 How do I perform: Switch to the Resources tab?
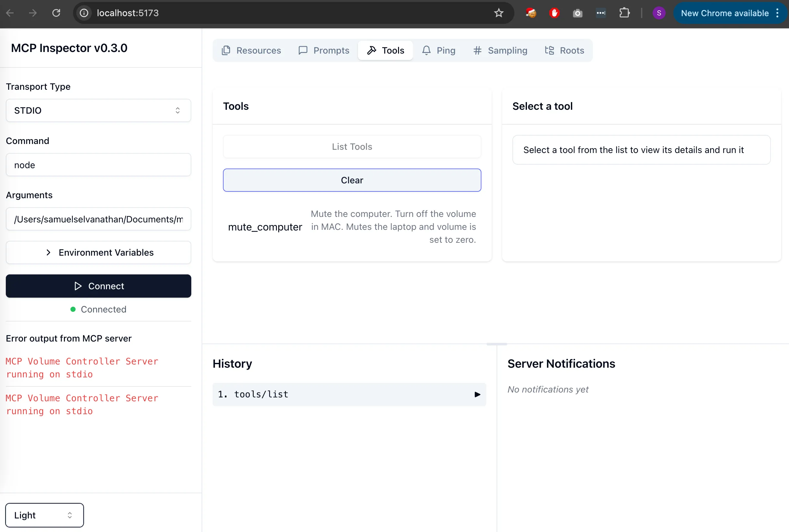pos(251,50)
